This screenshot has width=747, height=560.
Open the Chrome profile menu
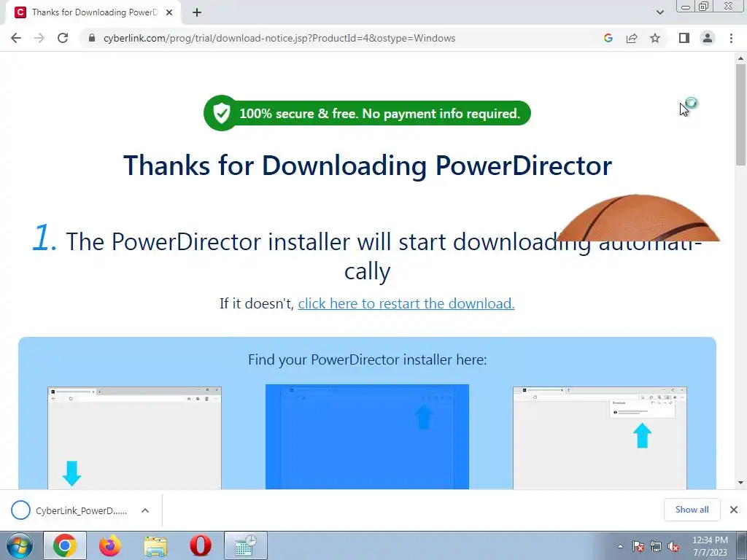click(708, 38)
